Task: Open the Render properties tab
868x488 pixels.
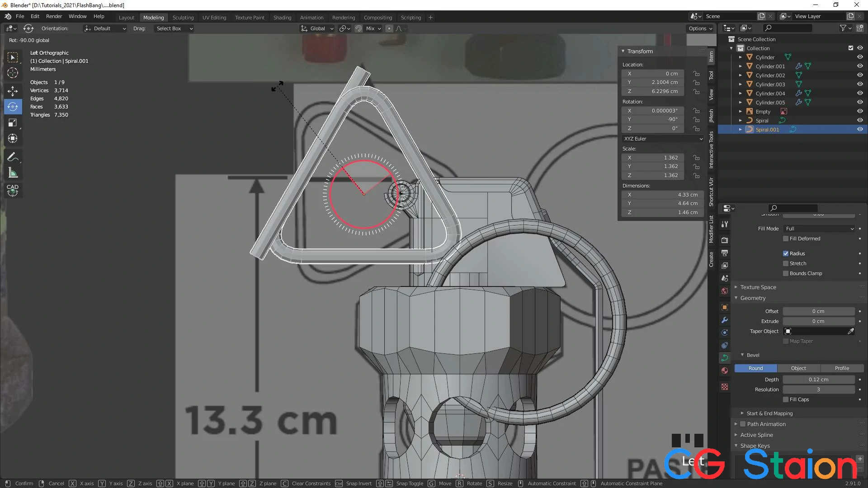Action: [x=725, y=240]
